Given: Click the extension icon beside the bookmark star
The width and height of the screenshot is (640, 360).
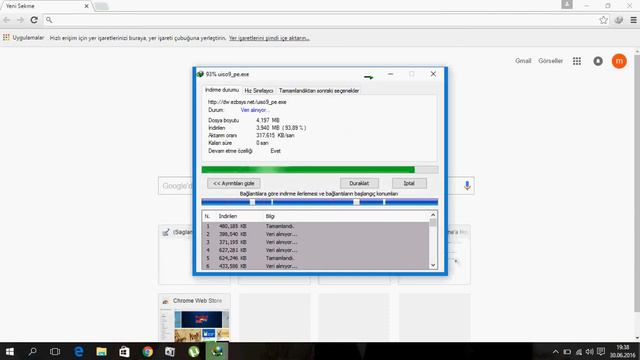Looking at the screenshot, I should 619,20.
